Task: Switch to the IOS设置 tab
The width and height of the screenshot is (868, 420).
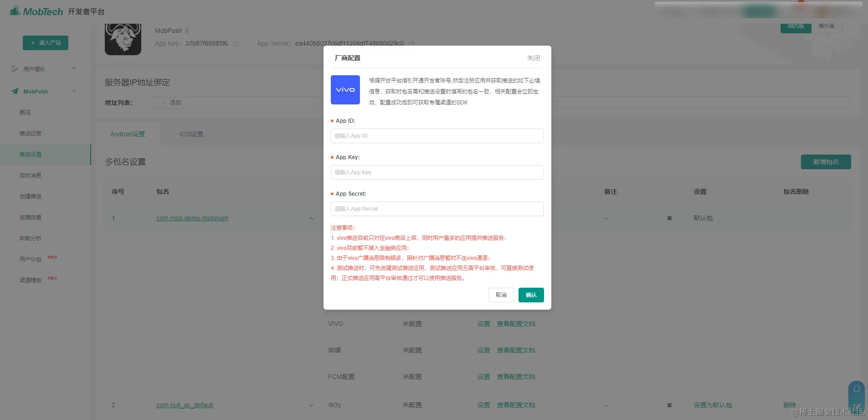Action: (x=191, y=134)
